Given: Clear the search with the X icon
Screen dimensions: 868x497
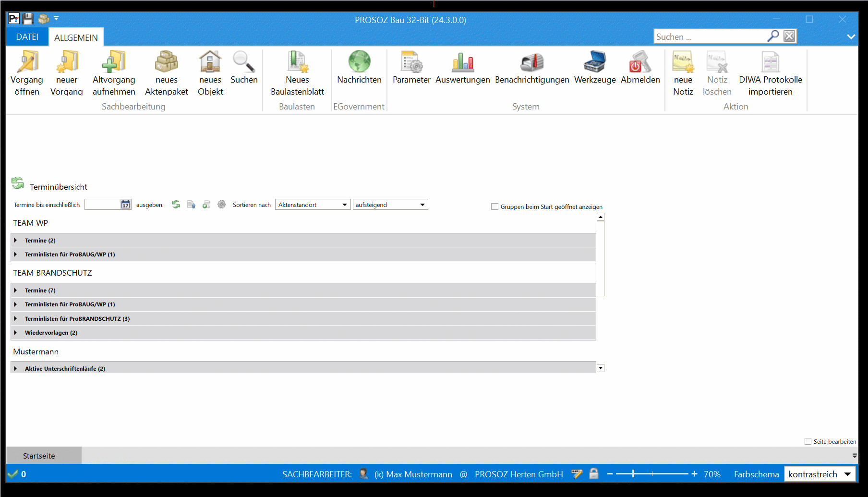Looking at the screenshot, I should pyautogui.click(x=789, y=36).
